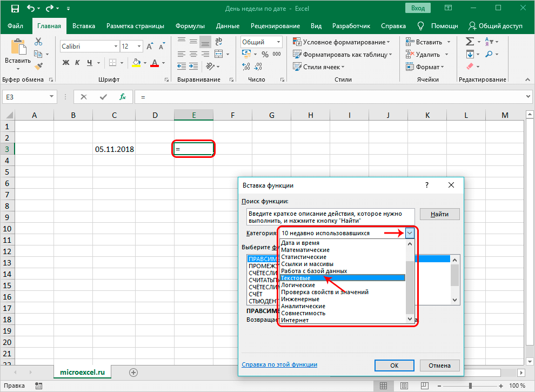
Task: Save the workbook with the floppy icon
Action: tap(15, 9)
